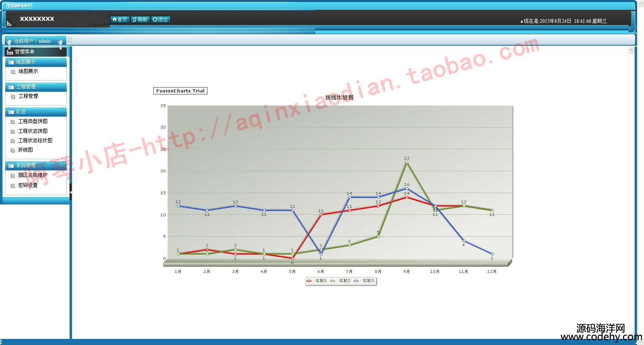Click the 1月 x-axis label
The height and width of the screenshot is (345, 644).
[x=178, y=272]
